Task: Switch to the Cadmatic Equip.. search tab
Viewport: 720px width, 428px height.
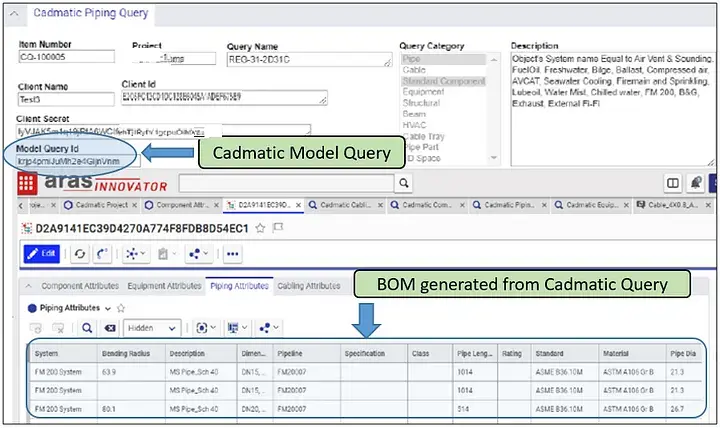Action: pyautogui.click(x=591, y=205)
